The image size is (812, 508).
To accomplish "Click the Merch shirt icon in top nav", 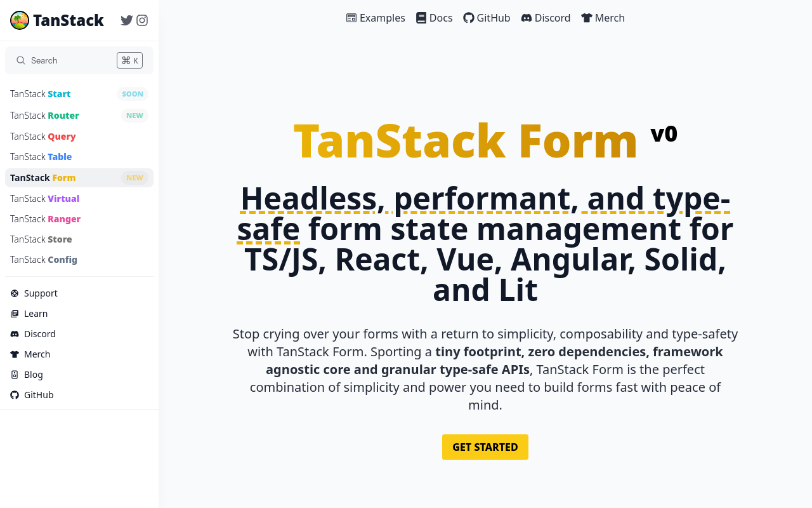I will point(587,18).
